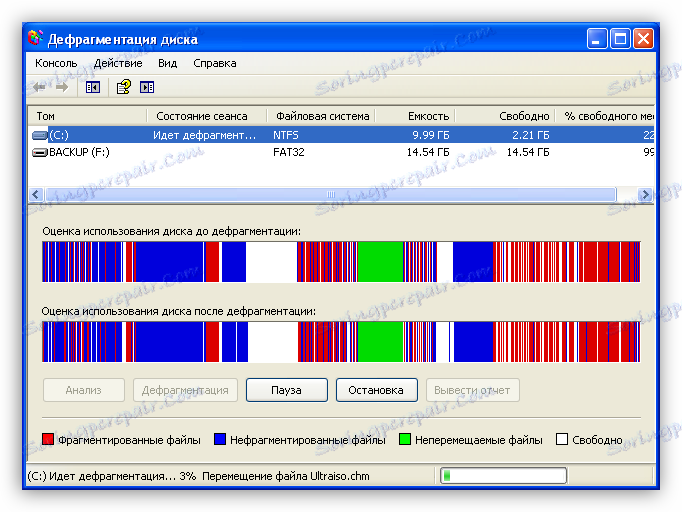682x512 pixels.
Task: Toggle the console tree pane icon
Action: [93, 87]
